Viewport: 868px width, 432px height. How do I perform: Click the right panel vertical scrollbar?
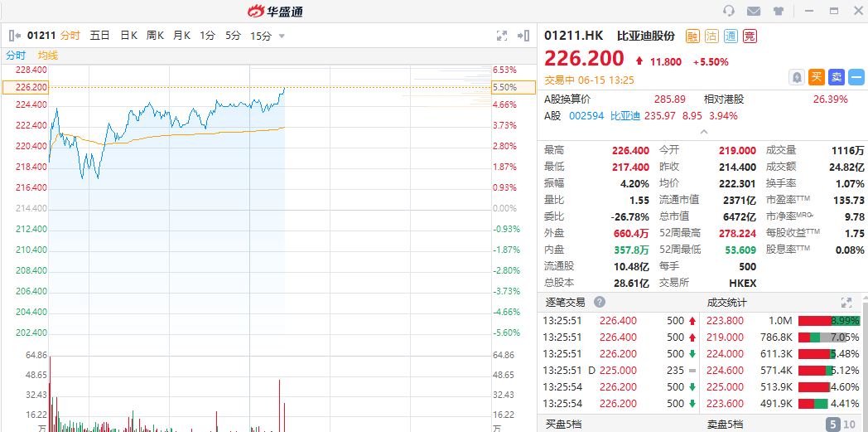pos(866,366)
